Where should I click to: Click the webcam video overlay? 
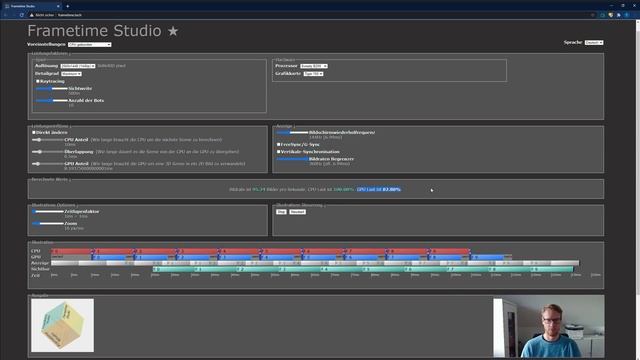point(549,328)
